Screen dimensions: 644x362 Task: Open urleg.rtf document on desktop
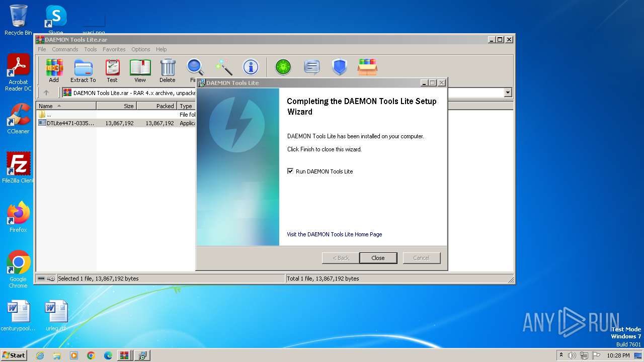click(x=56, y=316)
